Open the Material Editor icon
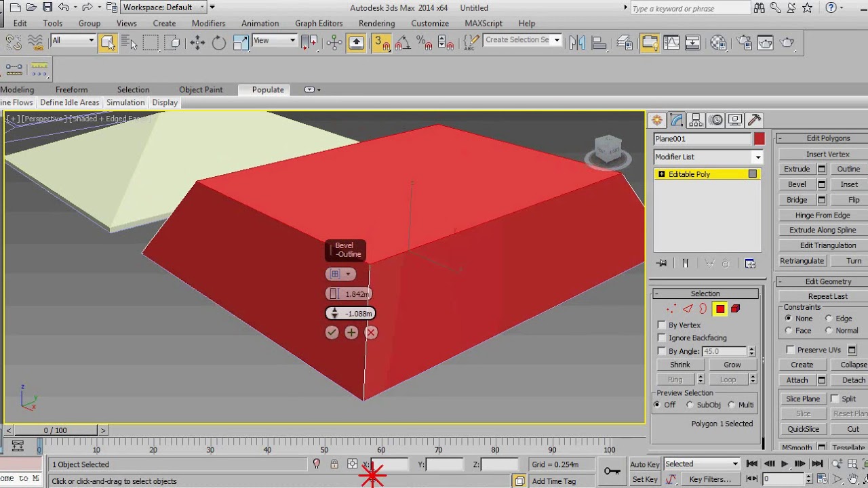The image size is (868, 488). 719,43
